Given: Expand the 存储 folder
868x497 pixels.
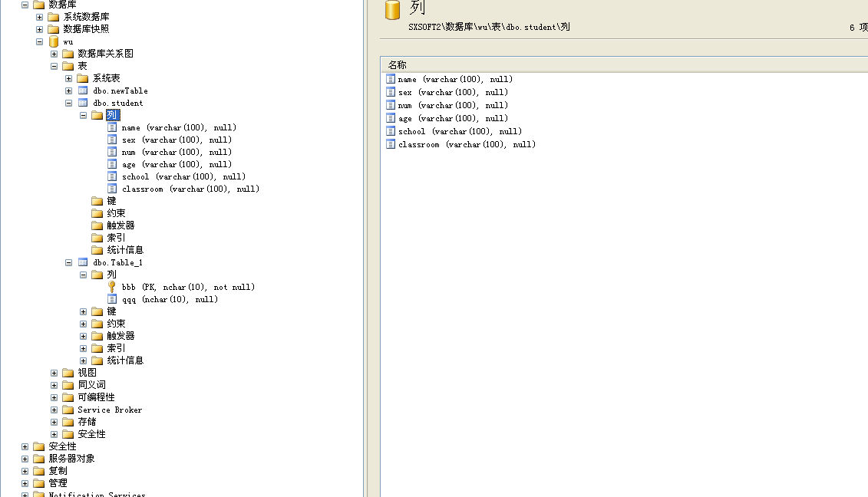Looking at the screenshot, I should click(x=54, y=423).
